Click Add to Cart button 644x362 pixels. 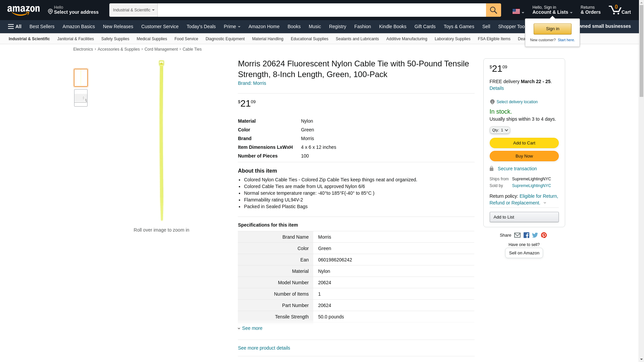pos(524,143)
